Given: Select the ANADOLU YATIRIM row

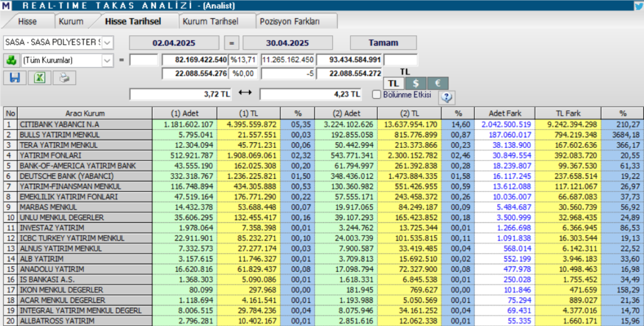Looking at the screenshot, I should (x=323, y=269).
